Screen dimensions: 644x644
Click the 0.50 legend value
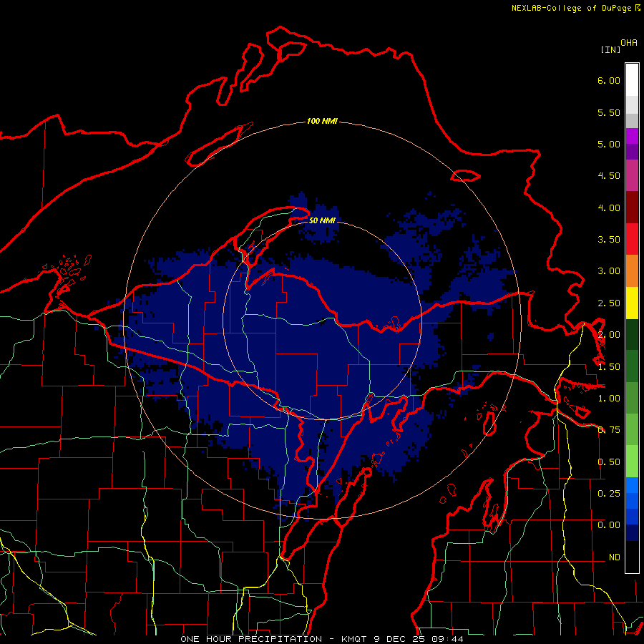pos(609,462)
